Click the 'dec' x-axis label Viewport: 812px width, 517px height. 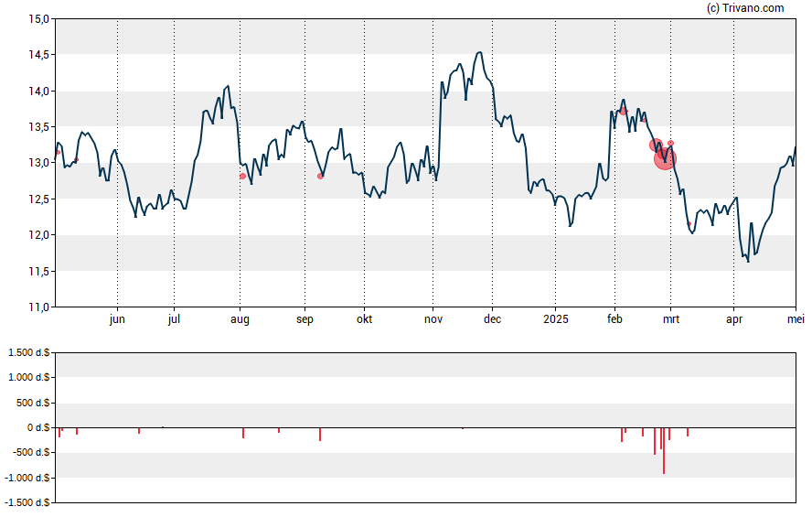[x=492, y=319]
